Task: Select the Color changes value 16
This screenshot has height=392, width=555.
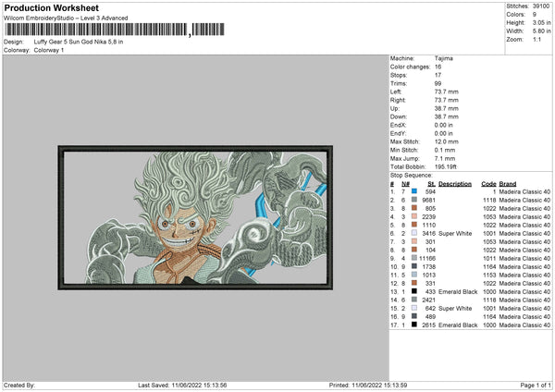Action: (x=438, y=67)
